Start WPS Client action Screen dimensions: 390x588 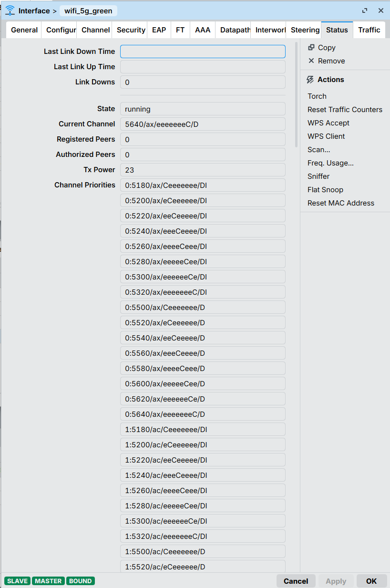tap(326, 136)
